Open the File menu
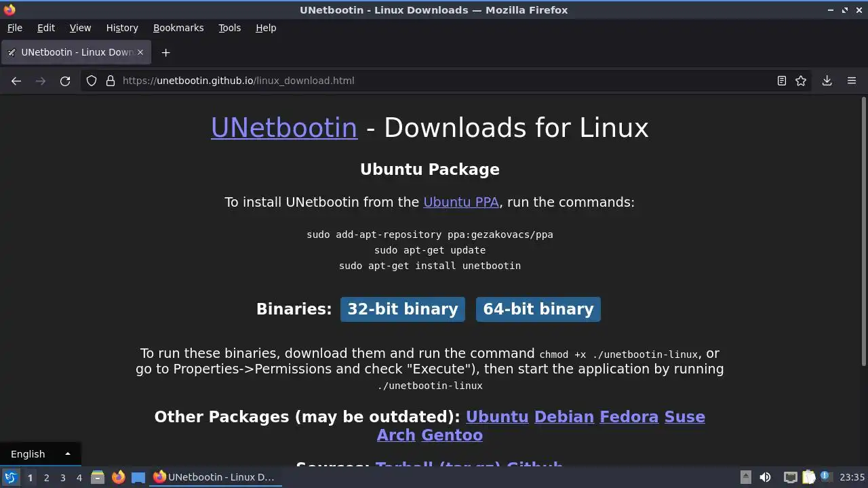The width and height of the screenshot is (868, 488). (x=14, y=28)
